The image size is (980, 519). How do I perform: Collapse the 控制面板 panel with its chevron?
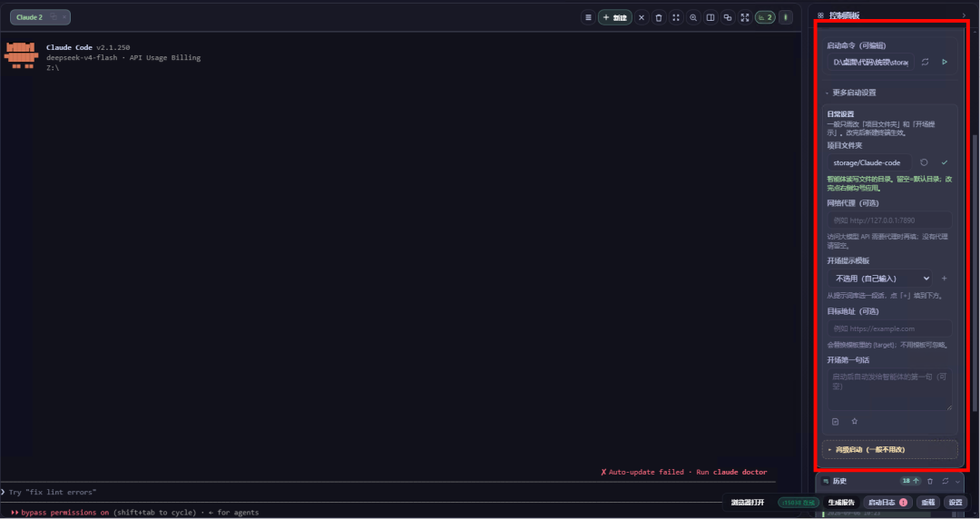[963, 15]
